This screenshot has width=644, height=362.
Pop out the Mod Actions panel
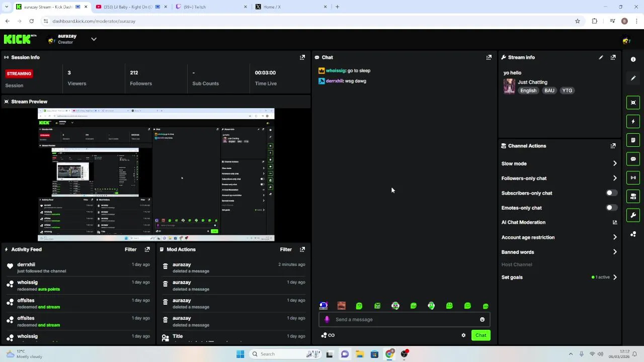pos(302,249)
